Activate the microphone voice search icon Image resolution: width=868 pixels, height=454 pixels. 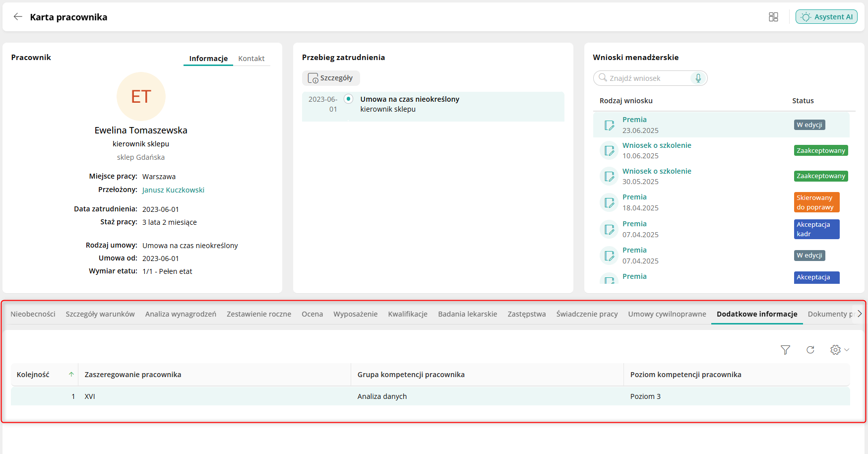(x=698, y=78)
